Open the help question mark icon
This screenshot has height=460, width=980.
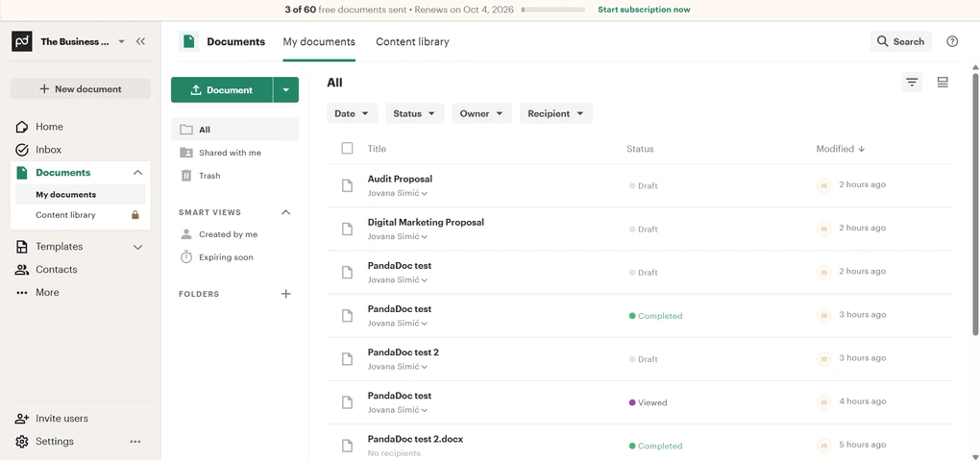coord(952,41)
